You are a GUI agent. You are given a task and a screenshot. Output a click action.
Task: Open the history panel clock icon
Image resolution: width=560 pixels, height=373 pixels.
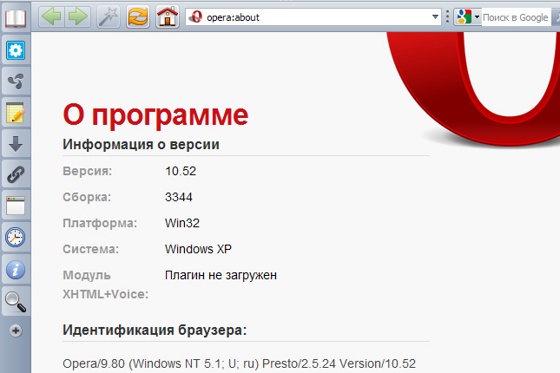(15, 237)
